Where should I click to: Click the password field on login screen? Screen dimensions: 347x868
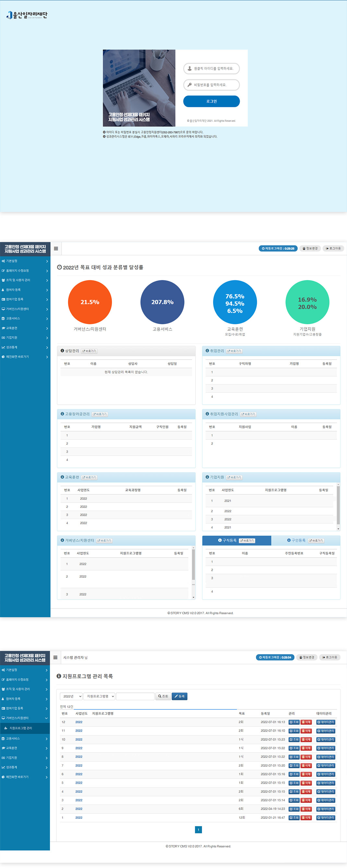pyautogui.click(x=211, y=85)
